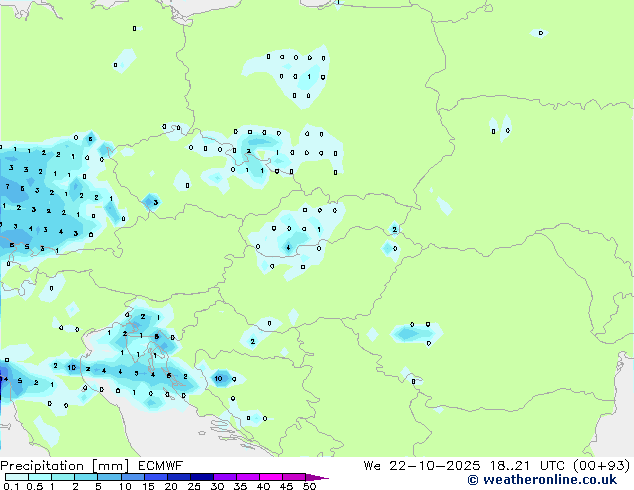This screenshot has height=490, width=634.
Task: Choose the 25–30 mm navy legend swatch
Action: [x=201, y=477]
